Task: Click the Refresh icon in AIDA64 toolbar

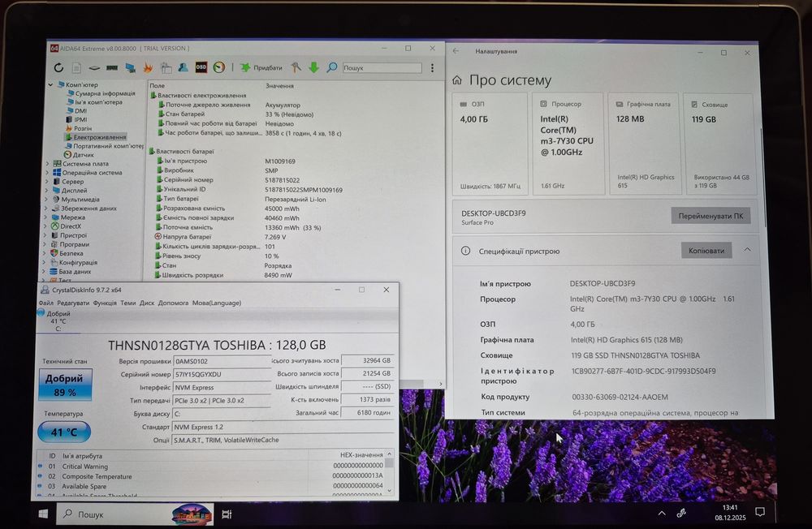Action: click(x=58, y=68)
